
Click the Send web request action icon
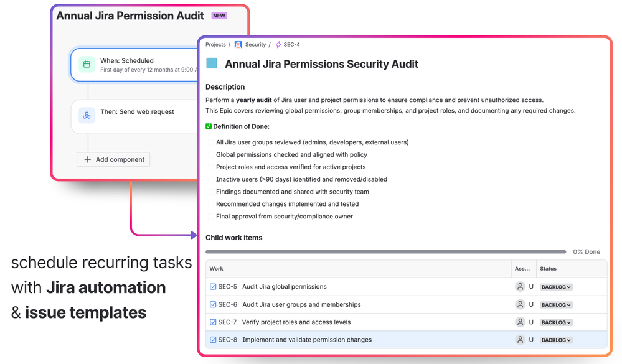(86, 116)
